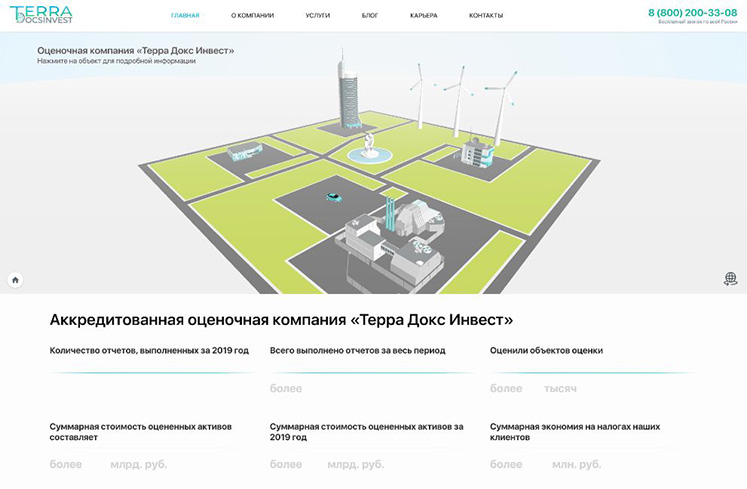Viewport: 747px width, 489px height.
Task: Click text Всего выполнено отчетов за весь период
Action: pyautogui.click(x=357, y=350)
